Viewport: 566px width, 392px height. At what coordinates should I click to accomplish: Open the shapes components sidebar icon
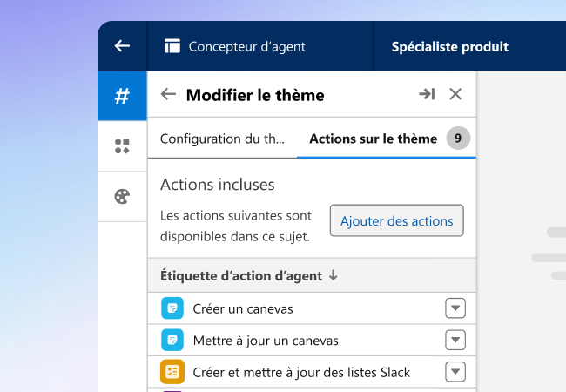point(122,146)
